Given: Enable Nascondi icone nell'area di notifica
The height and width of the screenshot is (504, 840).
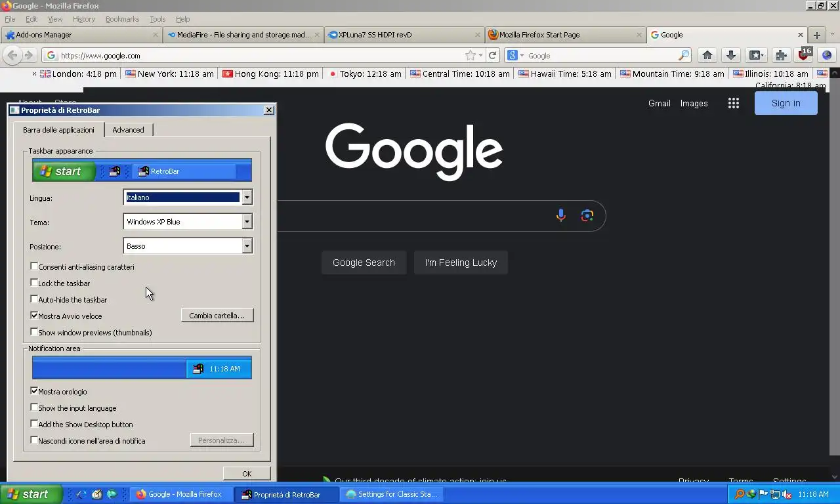Looking at the screenshot, I should (34, 440).
